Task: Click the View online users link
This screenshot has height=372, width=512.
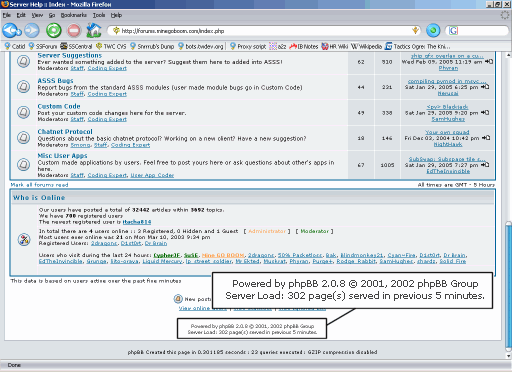Action: coord(203,308)
